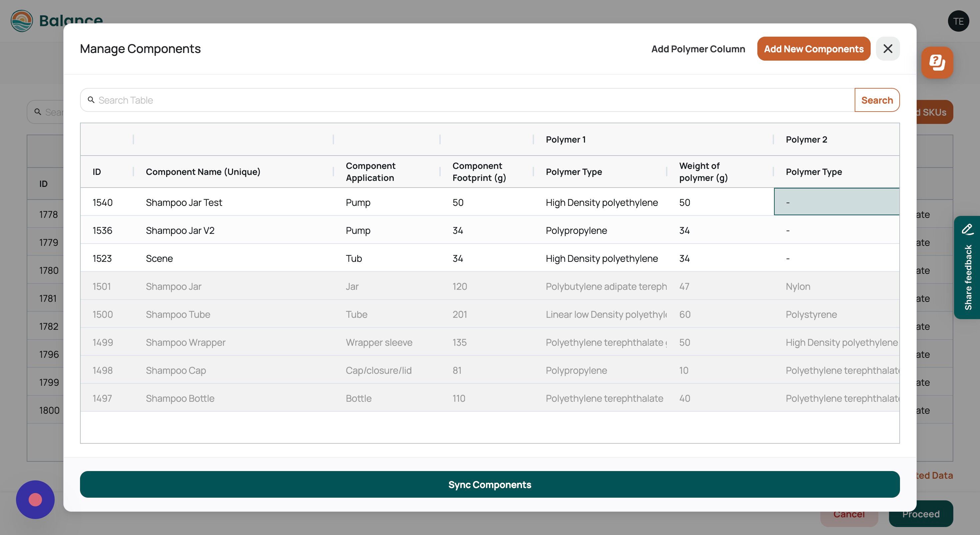The height and width of the screenshot is (535, 980).
Task: Click Add Polymer Column
Action: 698,49
